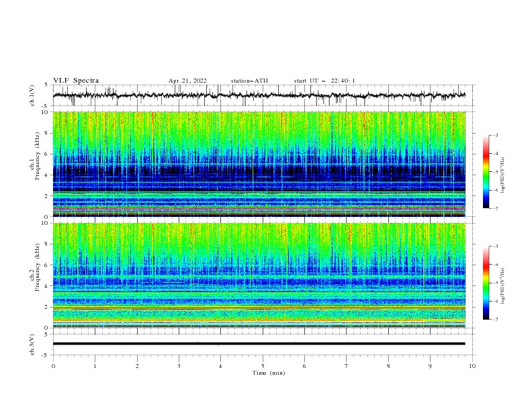Click the "-3" tick on ch.1 colorbar

tap(495, 135)
